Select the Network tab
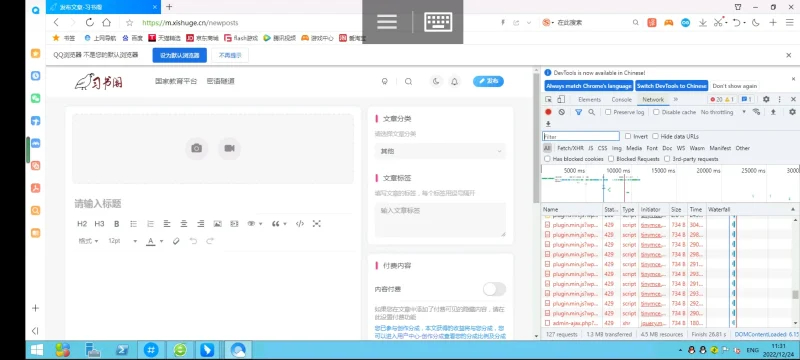 click(653, 99)
